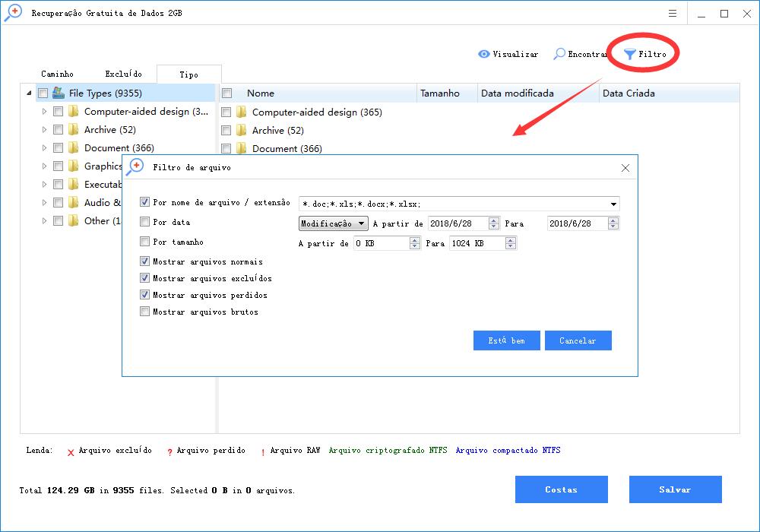Click the Encontrar magnifier icon
760x532 pixels.
[x=559, y=54]
